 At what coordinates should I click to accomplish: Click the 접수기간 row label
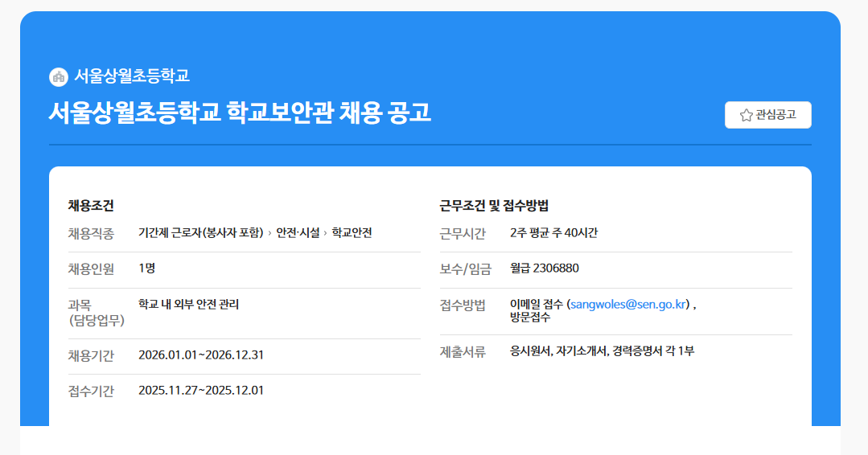(91, 391)
